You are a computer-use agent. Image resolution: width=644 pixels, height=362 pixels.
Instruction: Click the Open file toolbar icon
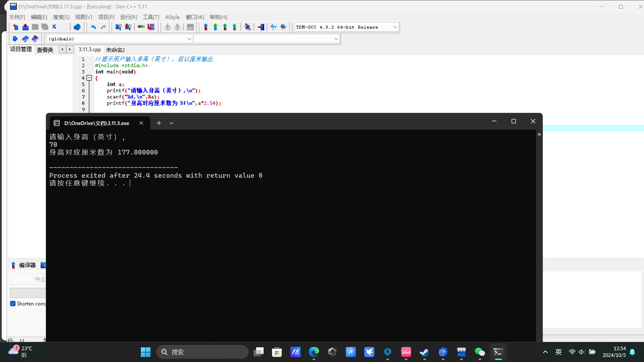point(25,27)
